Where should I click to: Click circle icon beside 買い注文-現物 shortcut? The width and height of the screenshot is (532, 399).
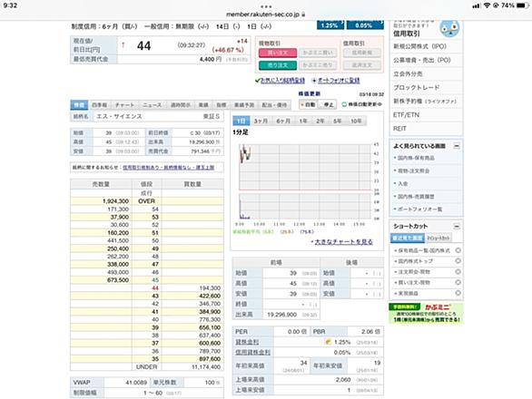tap(458, 282)
